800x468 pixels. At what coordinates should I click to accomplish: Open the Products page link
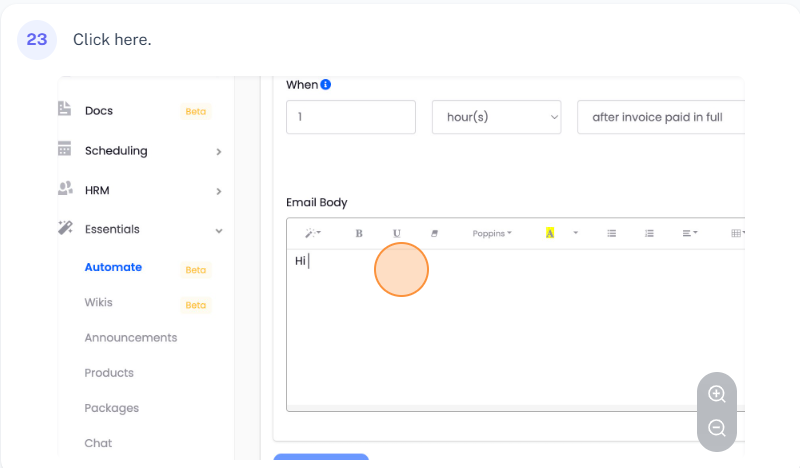coord(109,373)
